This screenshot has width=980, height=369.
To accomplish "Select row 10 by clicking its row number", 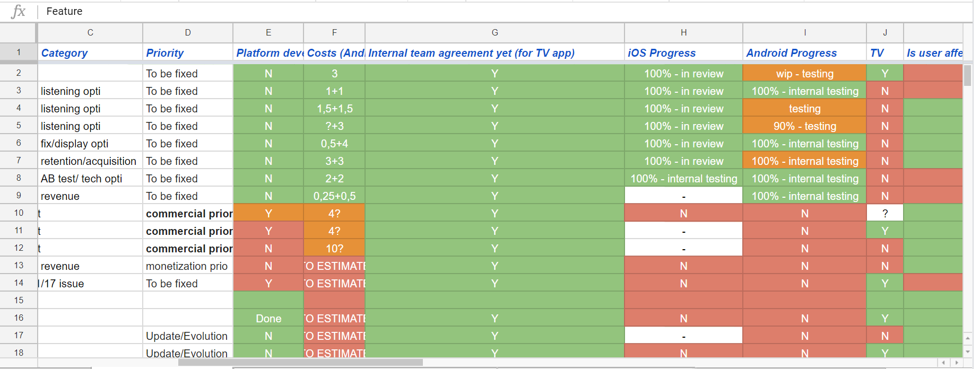I will (19, 213).
